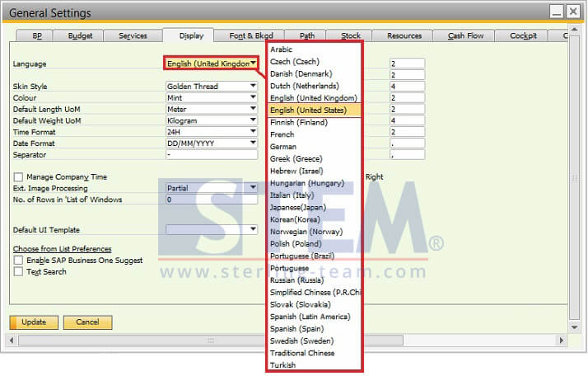Select Spanish (Spain) language
The height and width of the screenshot is (376, 588).
tap(315, 329)
